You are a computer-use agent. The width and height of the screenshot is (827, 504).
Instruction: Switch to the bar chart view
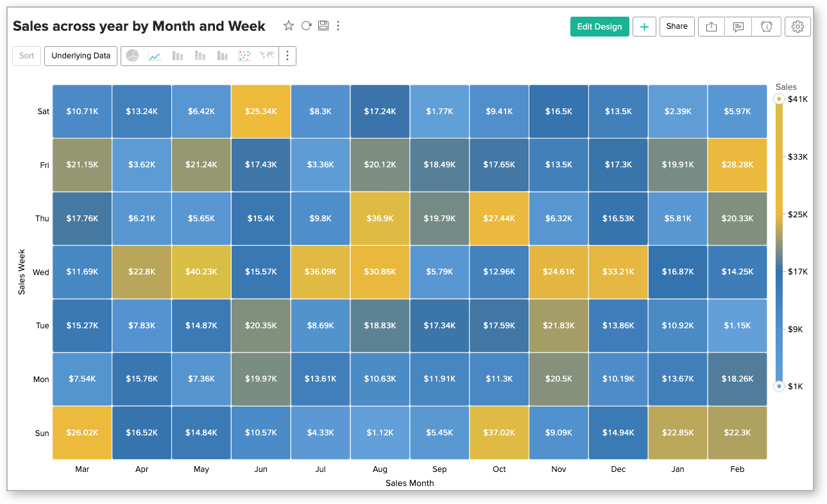[177, 56]
